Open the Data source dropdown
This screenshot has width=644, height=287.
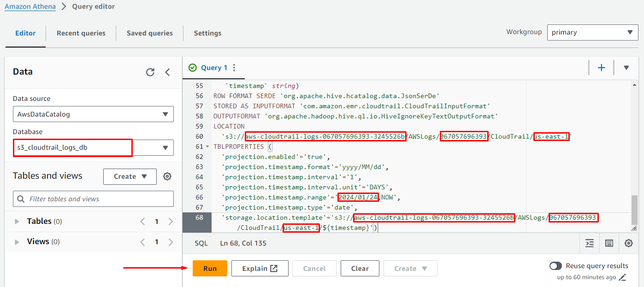point(93,114)
